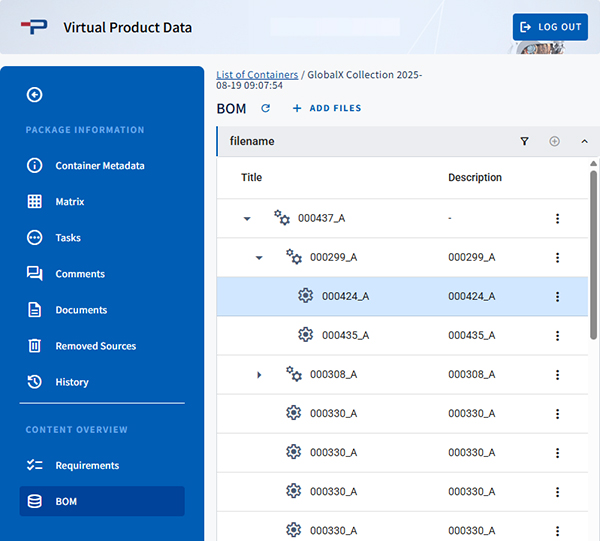Go to the Matrix section

click(x=69, y=202)
